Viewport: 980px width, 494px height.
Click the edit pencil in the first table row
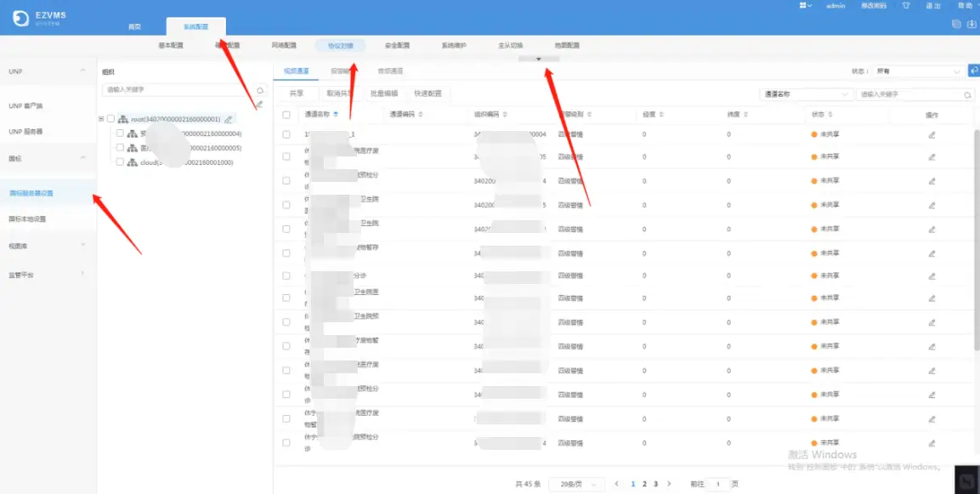932,134
